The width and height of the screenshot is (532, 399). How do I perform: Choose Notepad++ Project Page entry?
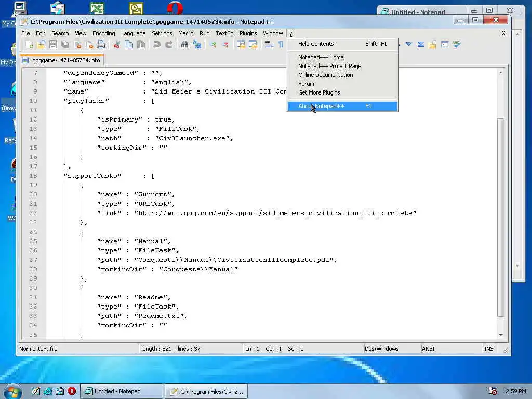tap(342, 66)
